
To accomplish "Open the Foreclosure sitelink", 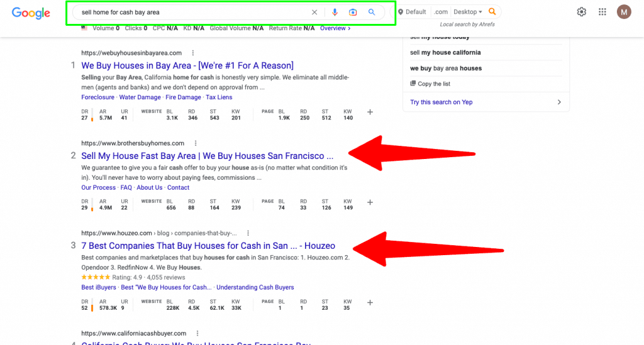I will 97,97.
